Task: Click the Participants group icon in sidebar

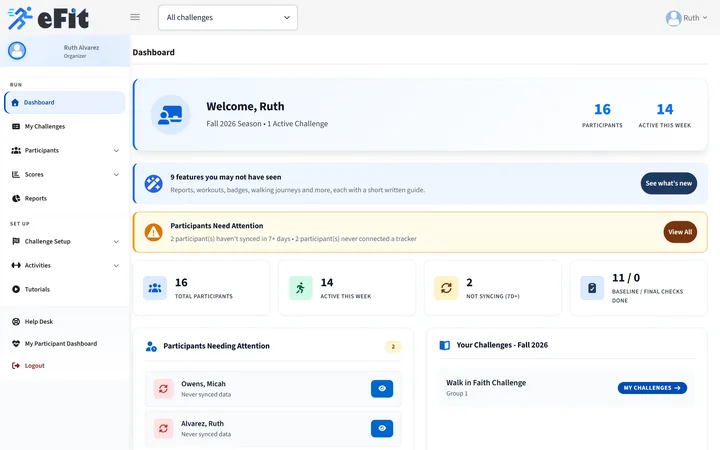Action: point(16,150)
